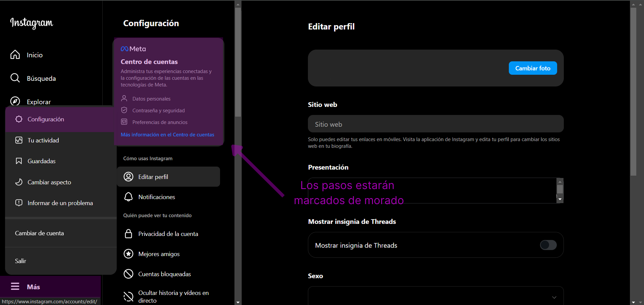
Task: Open Mejores amigos settings text
Action: click(159, 254)
